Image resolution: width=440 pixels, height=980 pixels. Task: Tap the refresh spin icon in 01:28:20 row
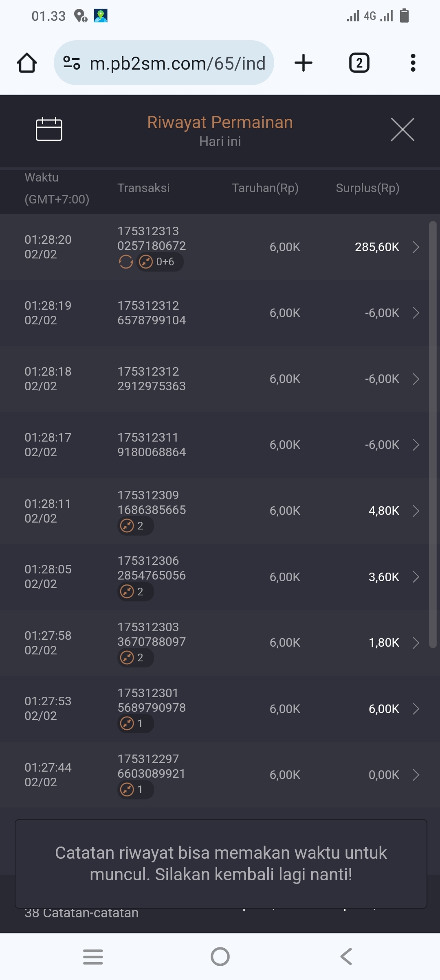pos(126,262)
